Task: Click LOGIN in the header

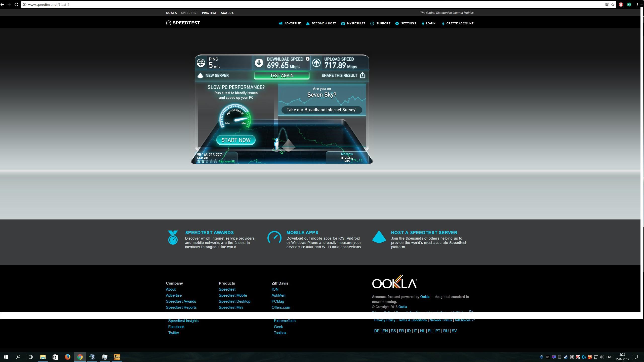Action: tap(429, 23)
